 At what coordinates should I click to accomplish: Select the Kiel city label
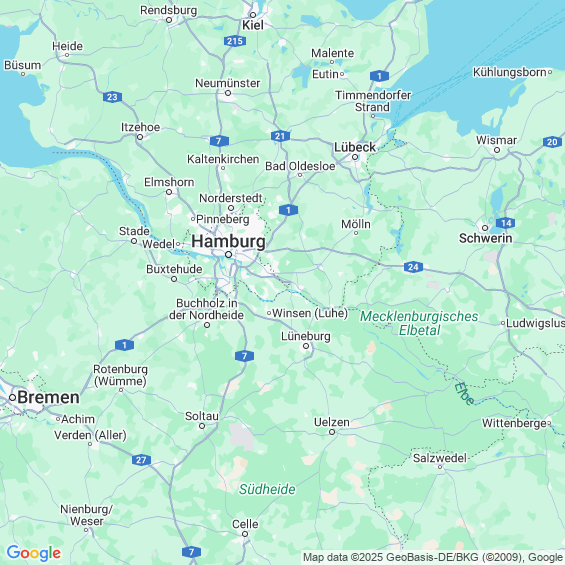253,25
